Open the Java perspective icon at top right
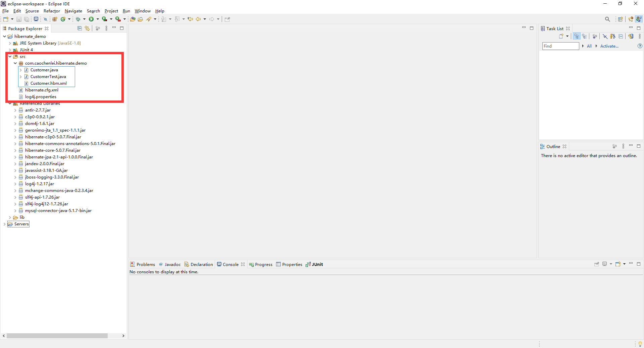Image resolution: width=644 pixels, height=348 pixels. [x=639, y=19]
